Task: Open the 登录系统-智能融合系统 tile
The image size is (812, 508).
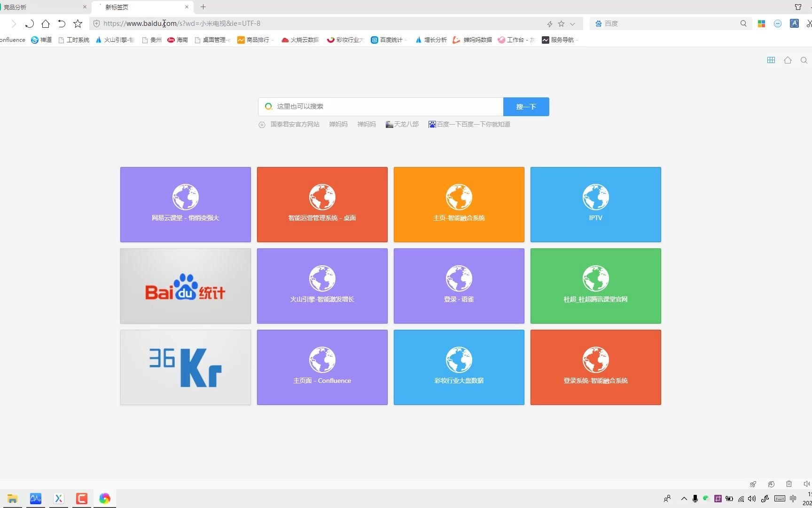Action: point(596,367)
